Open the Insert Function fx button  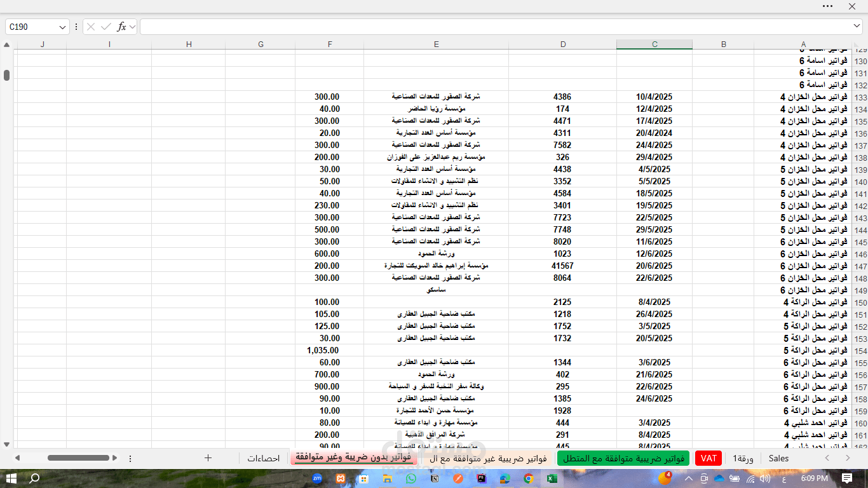pyautogui.click(x=121, y=27)
